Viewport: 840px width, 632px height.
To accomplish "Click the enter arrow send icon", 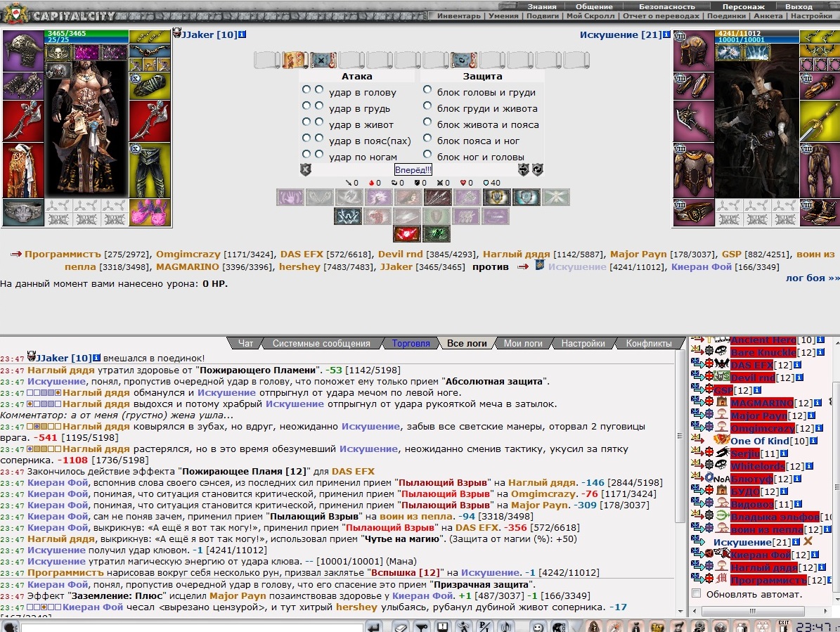I will pyautogui.click(x=374, y=626).
